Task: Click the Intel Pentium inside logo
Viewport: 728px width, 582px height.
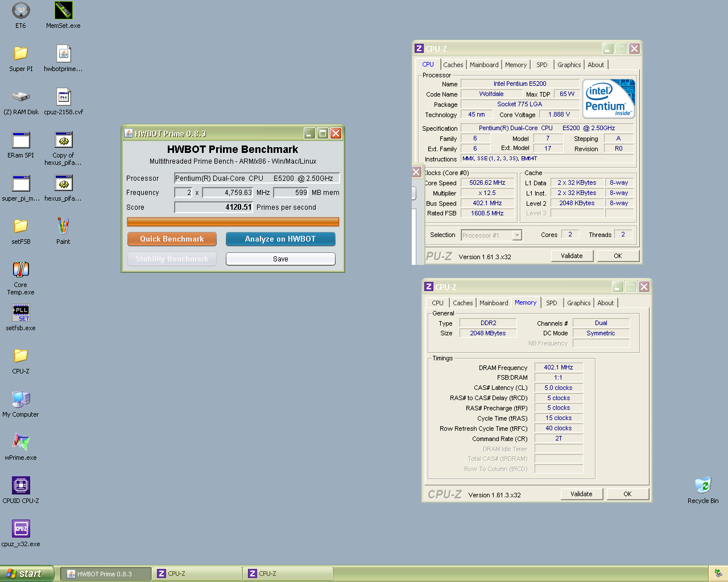Action: click(x=609, y=99)
